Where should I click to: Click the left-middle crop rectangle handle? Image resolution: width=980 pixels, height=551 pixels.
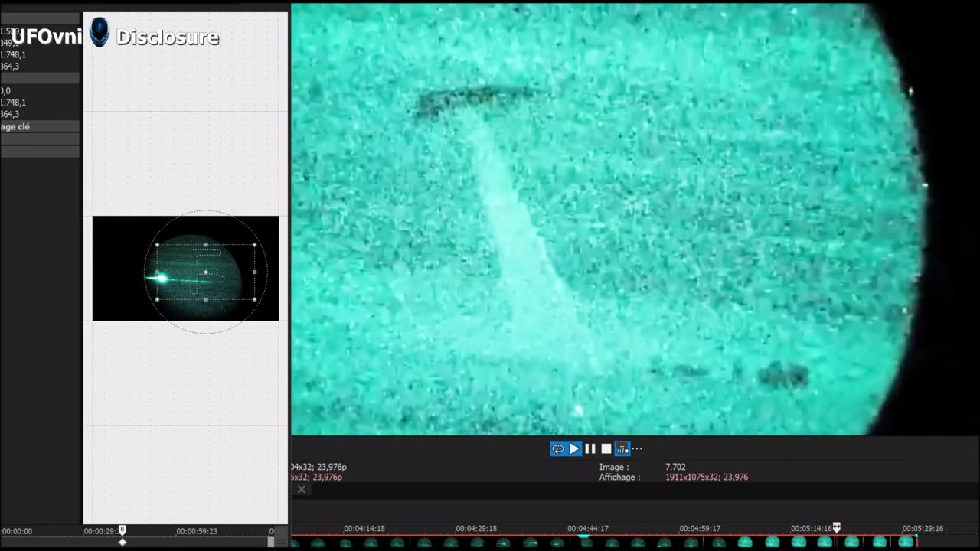click(x=158, y=272)
